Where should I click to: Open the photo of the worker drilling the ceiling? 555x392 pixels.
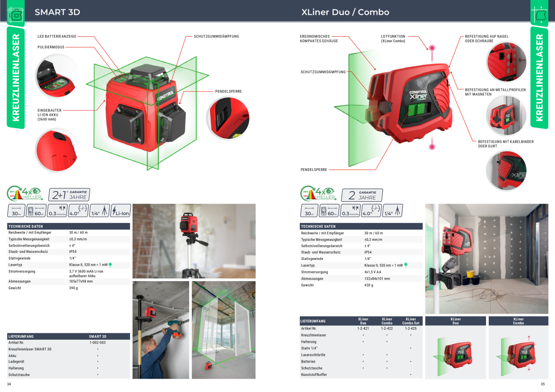tap(161, 330)
